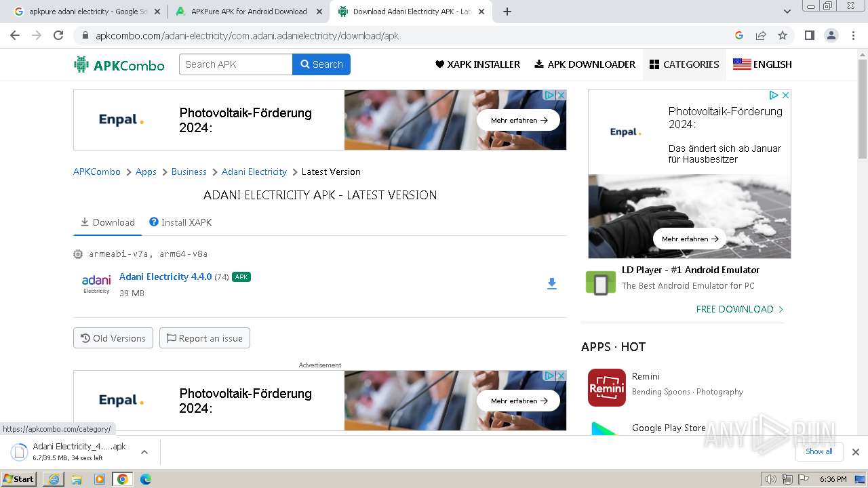Open the Windows Start menu
The height and width of the screenshot is (488, 868).
[19, 479]
